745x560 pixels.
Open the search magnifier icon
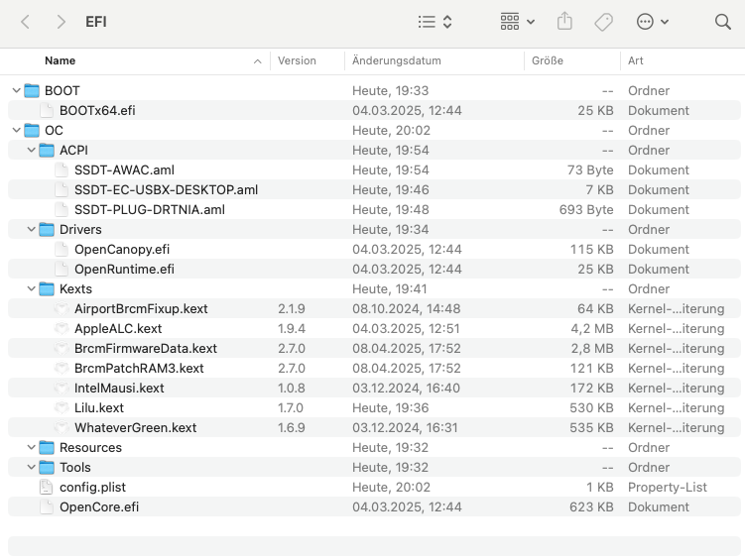[x=722, y=21]
